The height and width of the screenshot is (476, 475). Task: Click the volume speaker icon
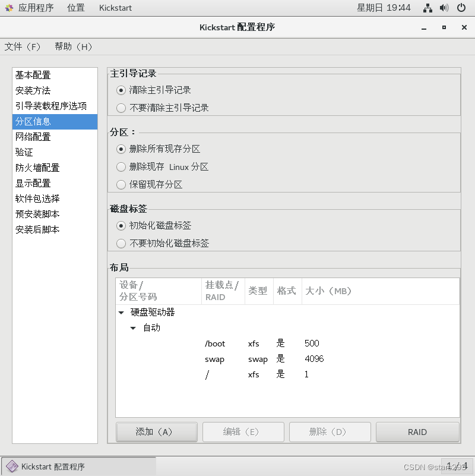point(444,8)
